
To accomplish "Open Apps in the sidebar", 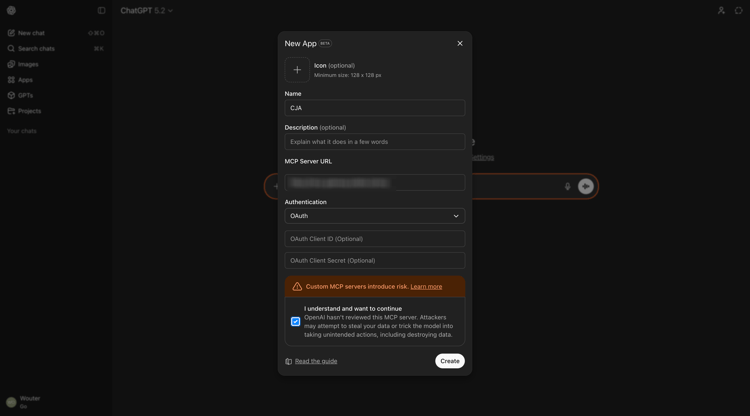I will (x=56, y=80).
